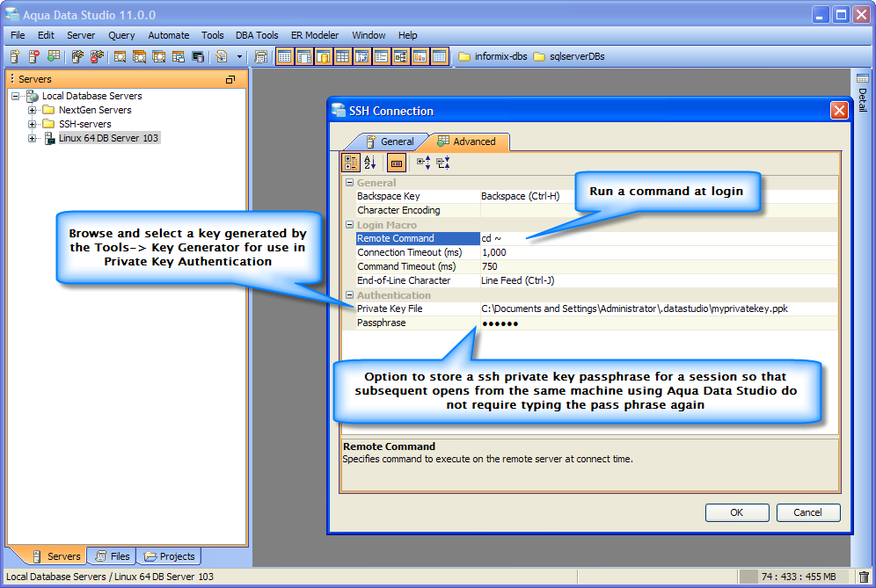Expand the NextGen Servers folder
Viewport: 876px width, 588px height.
tap(32, 110)
